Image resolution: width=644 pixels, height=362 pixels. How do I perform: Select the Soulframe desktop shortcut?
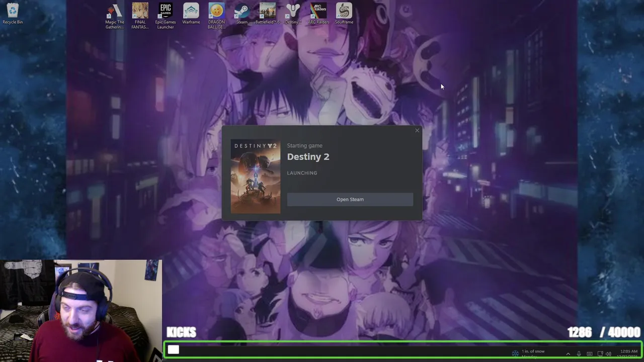point(344,14)
